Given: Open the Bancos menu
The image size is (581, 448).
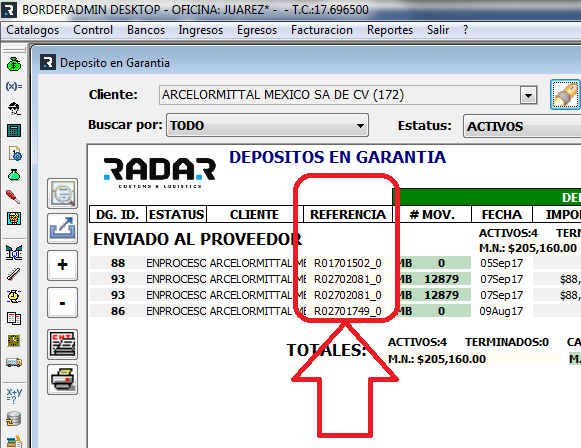Looking at the screenshot, I should pos(146,30).
